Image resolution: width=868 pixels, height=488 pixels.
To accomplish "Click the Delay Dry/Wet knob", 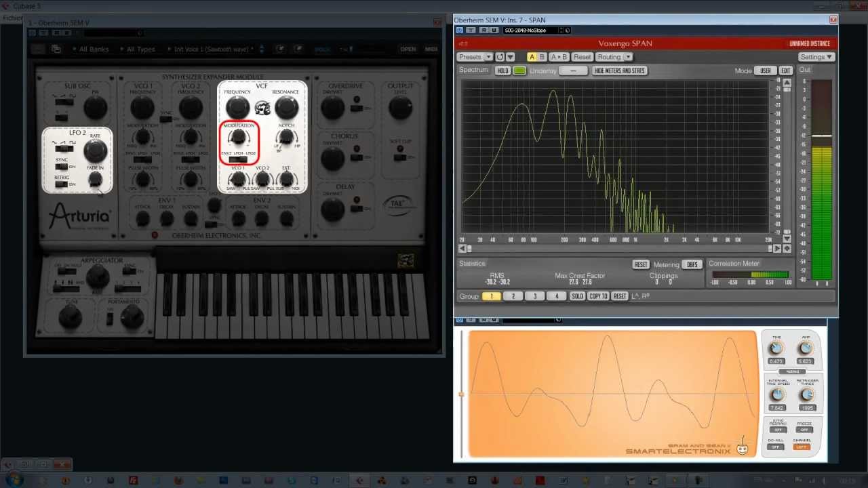I will pos(332,209).
